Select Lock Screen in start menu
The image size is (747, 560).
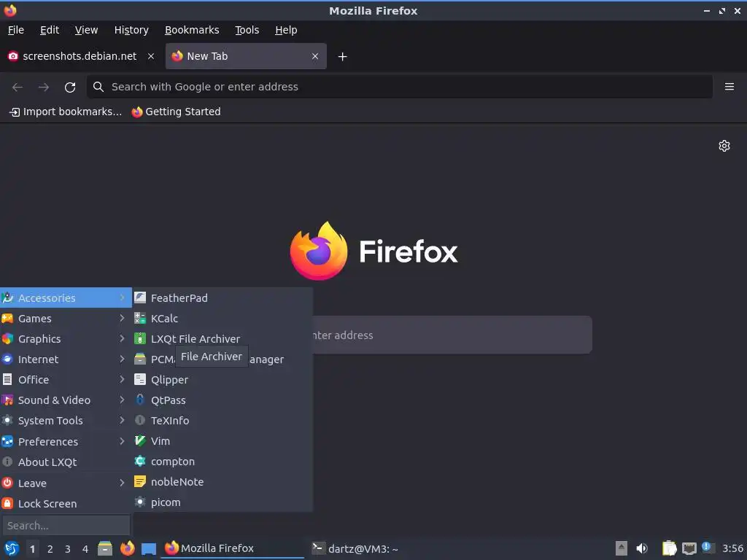[66, 503]
